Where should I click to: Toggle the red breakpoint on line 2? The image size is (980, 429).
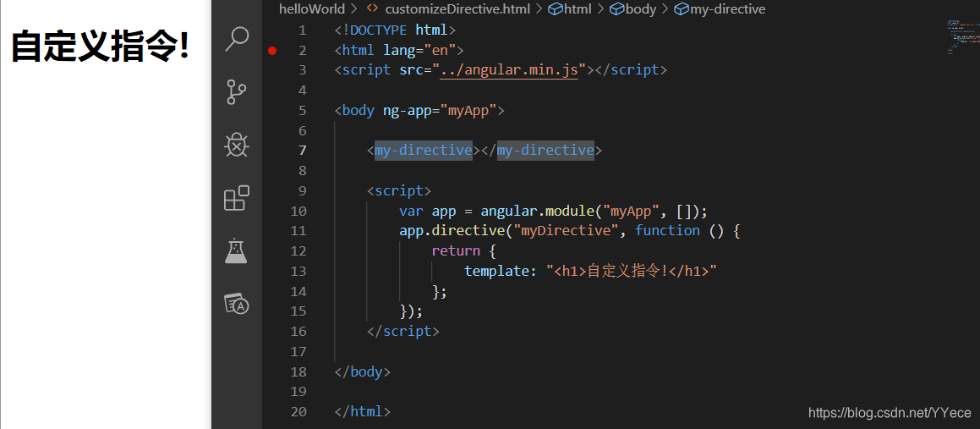coord(272,51)
